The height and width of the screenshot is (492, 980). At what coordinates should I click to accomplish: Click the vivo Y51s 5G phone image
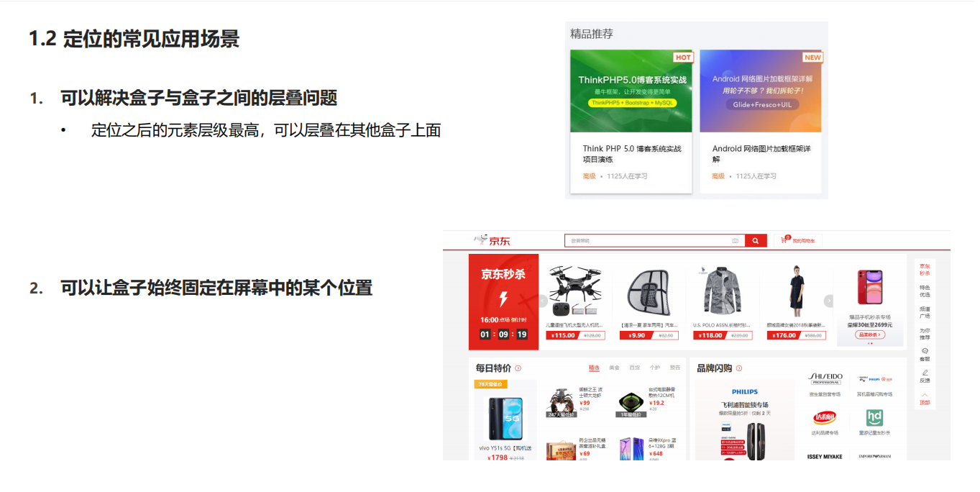(505, 417)
